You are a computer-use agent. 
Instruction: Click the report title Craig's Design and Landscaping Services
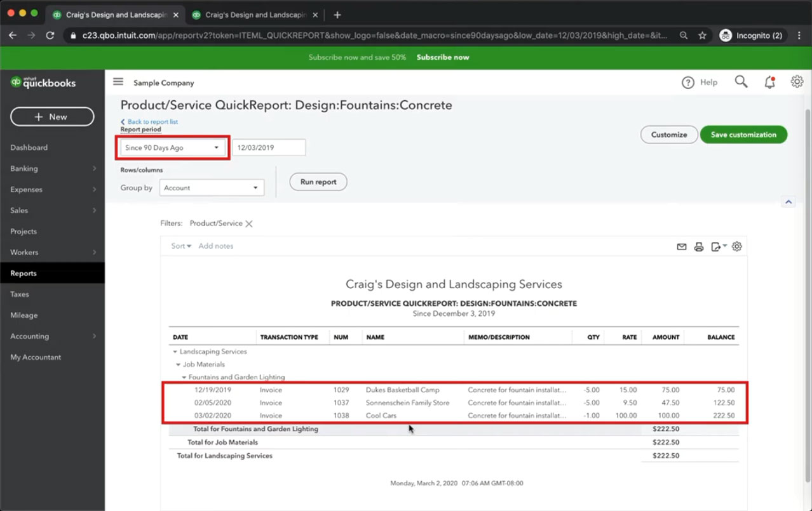454,284
